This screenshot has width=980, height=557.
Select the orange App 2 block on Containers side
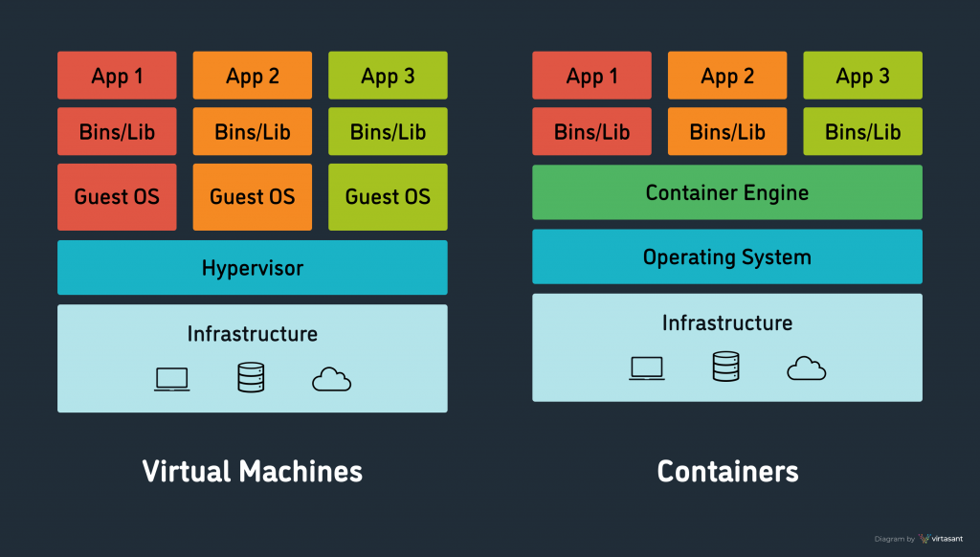tap(726, 75)
